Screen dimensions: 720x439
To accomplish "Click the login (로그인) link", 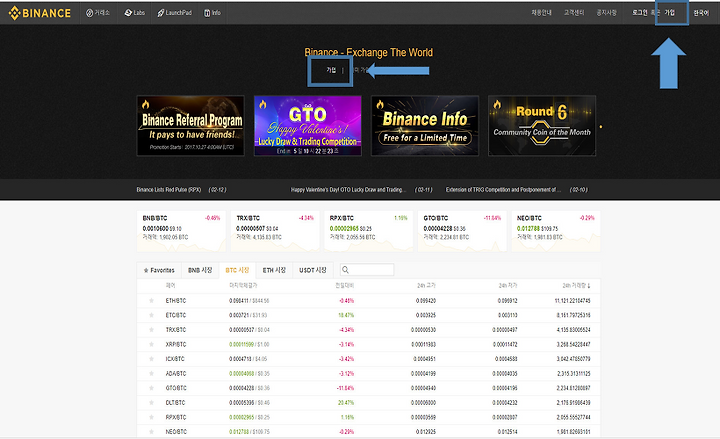I will (x=640, y=13).
